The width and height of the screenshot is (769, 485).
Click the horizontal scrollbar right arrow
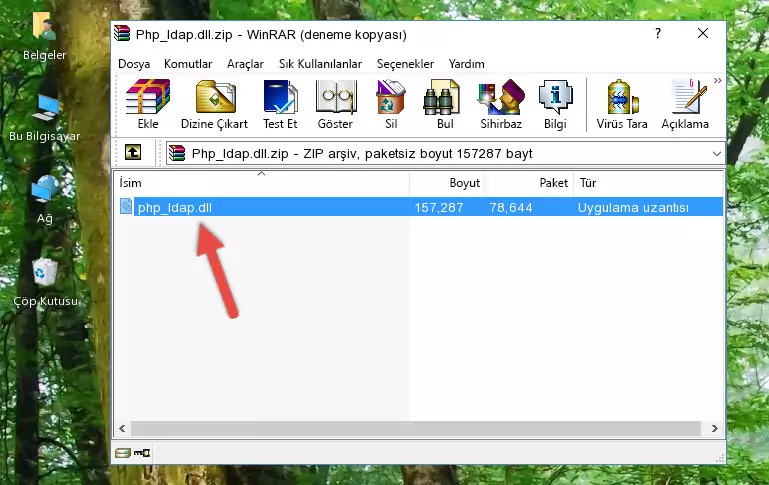click(x=715, y=428)
